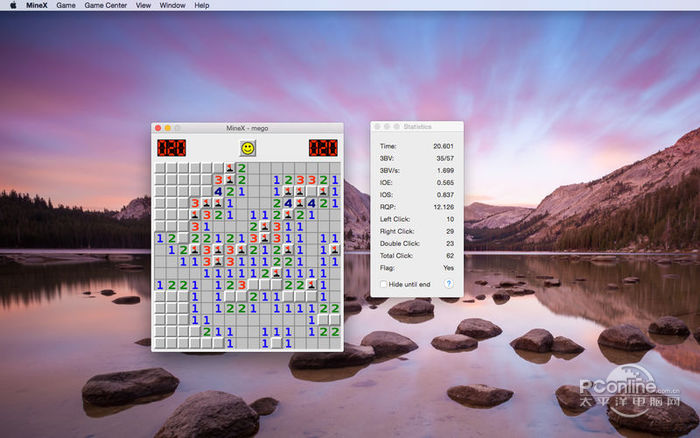Viewport: 700px width, 438px height.
Task: Enable the Hide until end checkbox
Action: coord(383,284)
